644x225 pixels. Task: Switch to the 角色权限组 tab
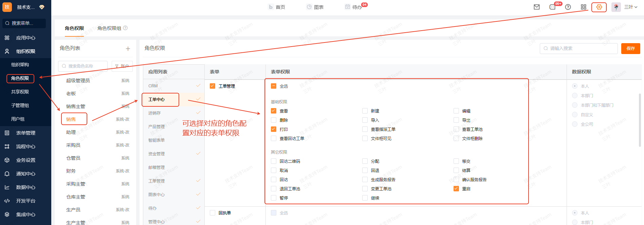[109, 28]
